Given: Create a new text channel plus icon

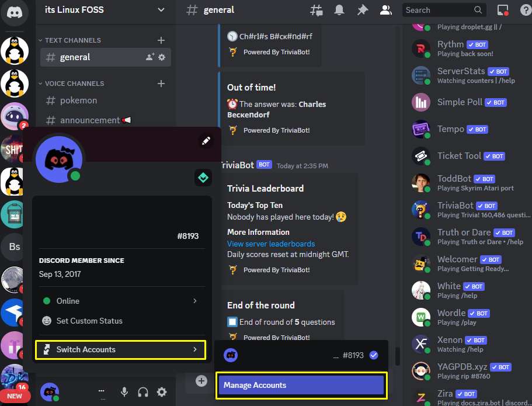Looking at the screenshot, I should click(161, 40).
